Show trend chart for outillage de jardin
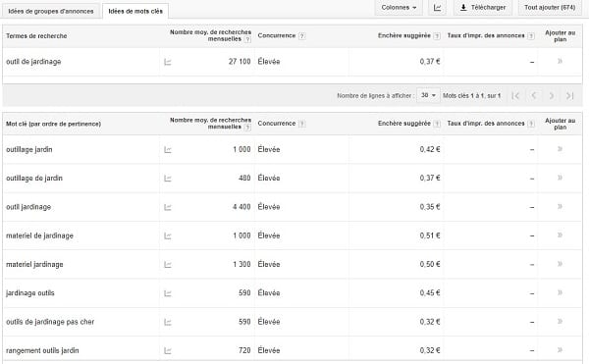This screenshot has width=589, height=364. click(168, 179)
